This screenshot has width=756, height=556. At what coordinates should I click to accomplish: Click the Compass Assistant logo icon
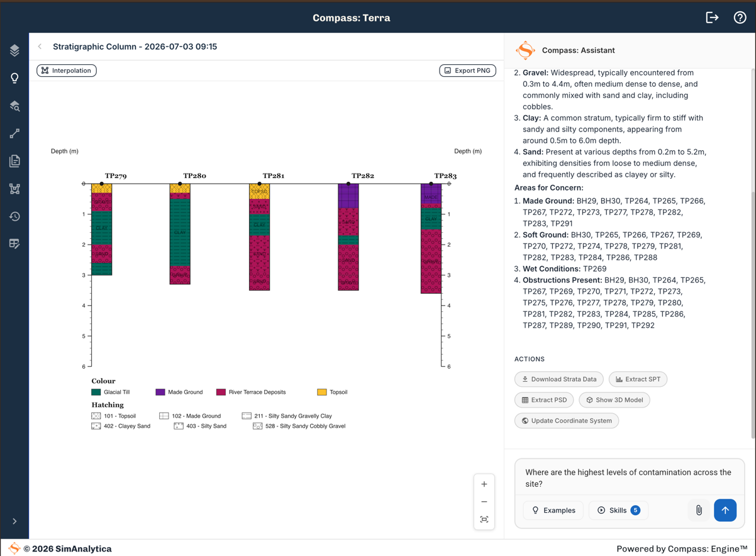525,50
